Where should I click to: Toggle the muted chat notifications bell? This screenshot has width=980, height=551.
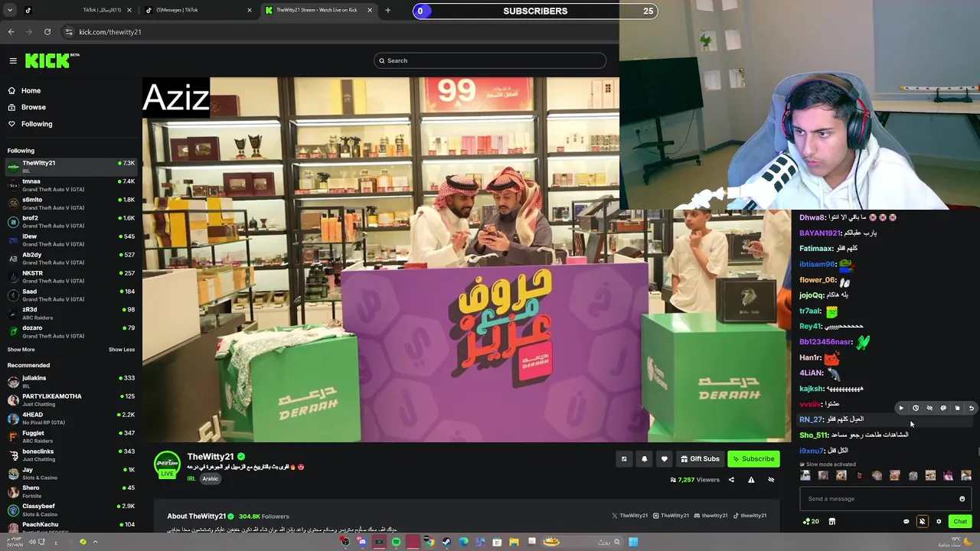pos(923,521)
